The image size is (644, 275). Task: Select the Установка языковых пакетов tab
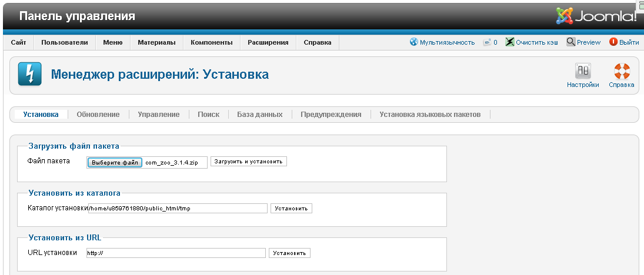[430, 115]
